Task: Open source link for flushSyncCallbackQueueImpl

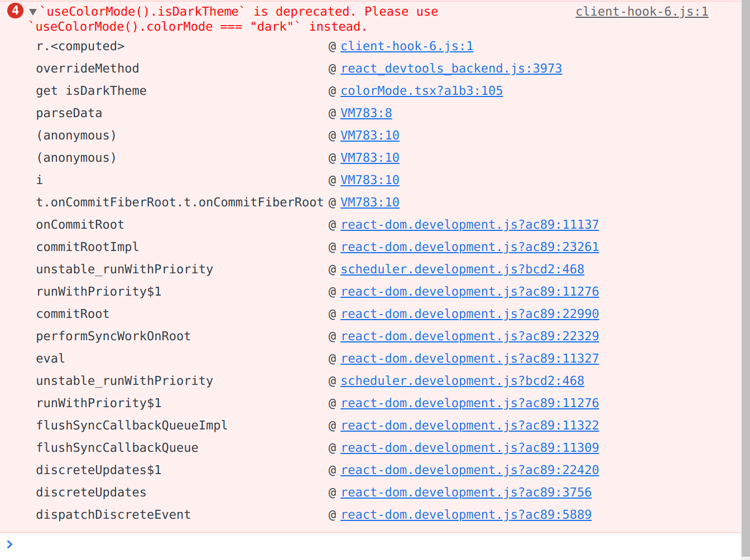Action: point(469,425)
